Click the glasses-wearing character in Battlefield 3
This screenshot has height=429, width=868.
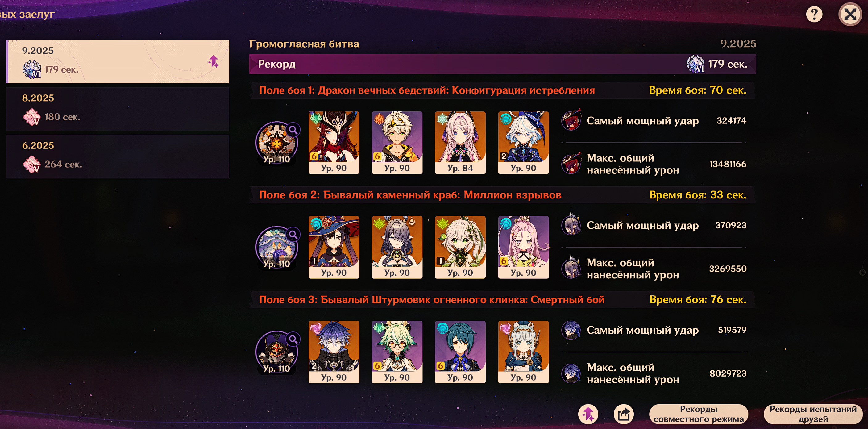(x=397, y=352)
